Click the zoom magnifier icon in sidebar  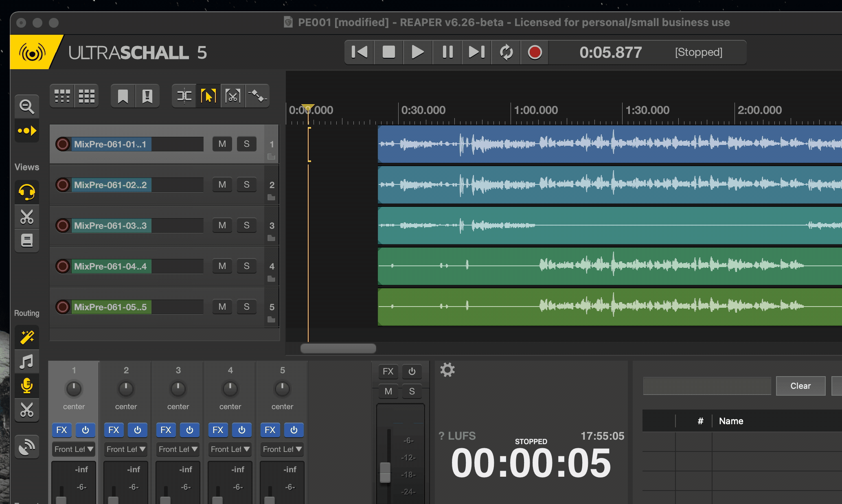click(27, 107)
